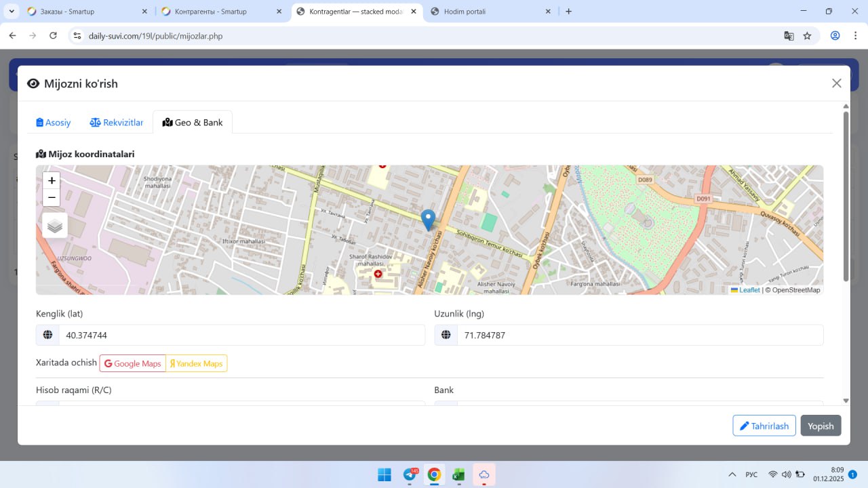
Task: Click the Uzunlik (lng) input field
Action: pyautogui.click(x=639, y=335)
